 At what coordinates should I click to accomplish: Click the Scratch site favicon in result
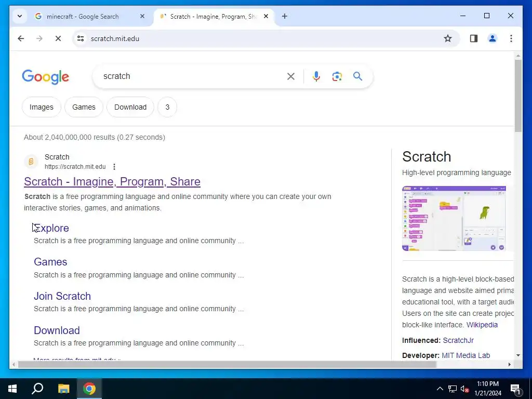(x=31, y=162)
